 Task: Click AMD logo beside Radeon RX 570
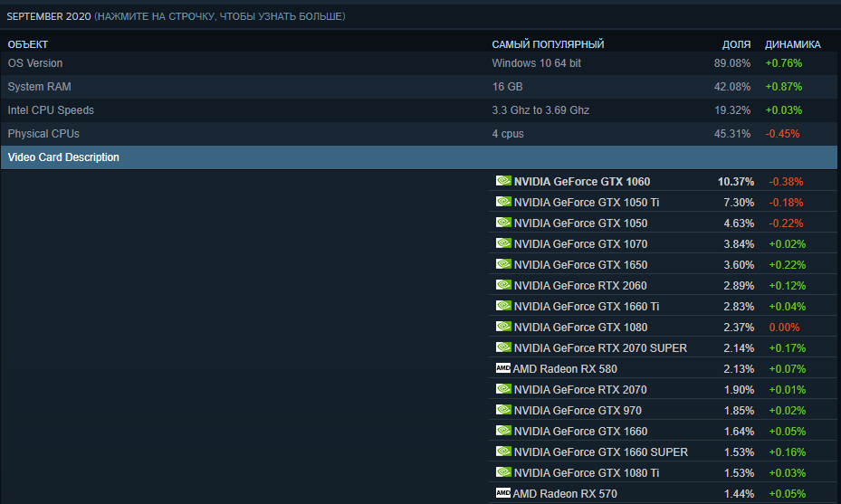[503, 493]
